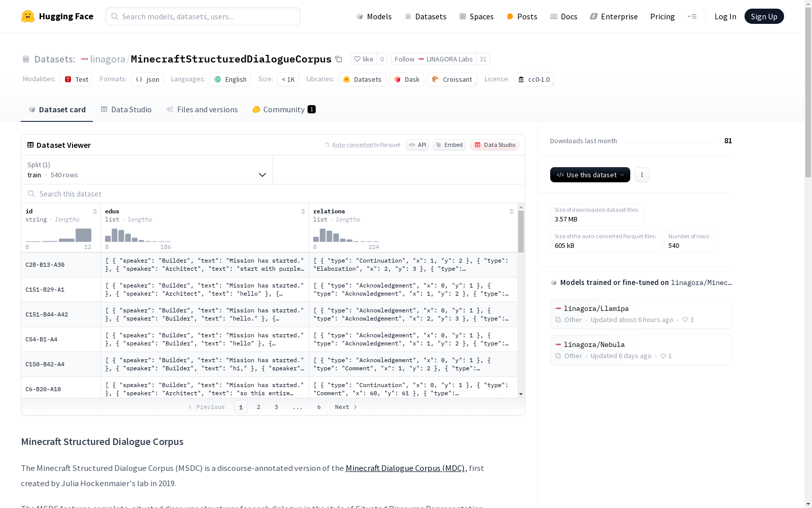Viewport: 812px width, 508px height.
Task: Open Docs in top navigation
Action: [x=563, y=16]
